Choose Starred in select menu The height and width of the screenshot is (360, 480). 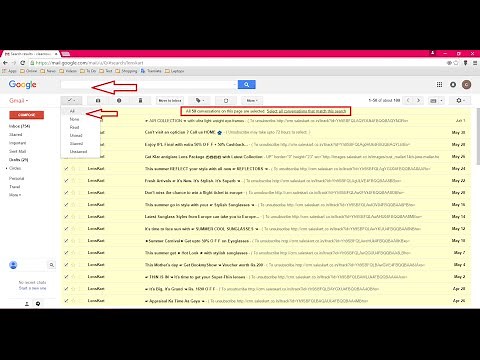tap(76, 143)
